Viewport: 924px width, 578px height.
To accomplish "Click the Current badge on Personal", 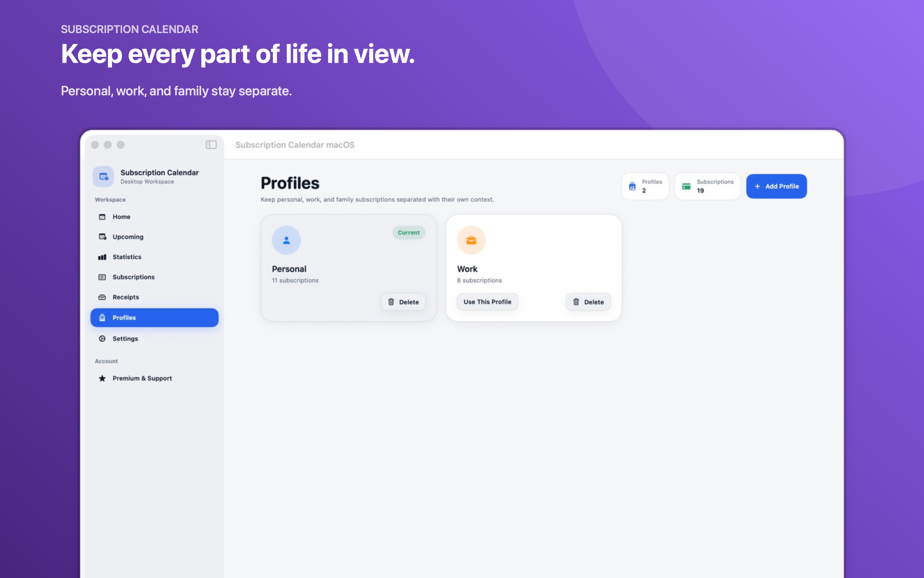I will 408,232.
